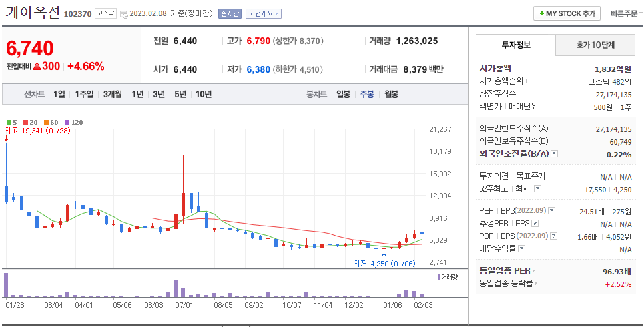Click the current price 6,740
644x327 pixels.
click(29, 49)
